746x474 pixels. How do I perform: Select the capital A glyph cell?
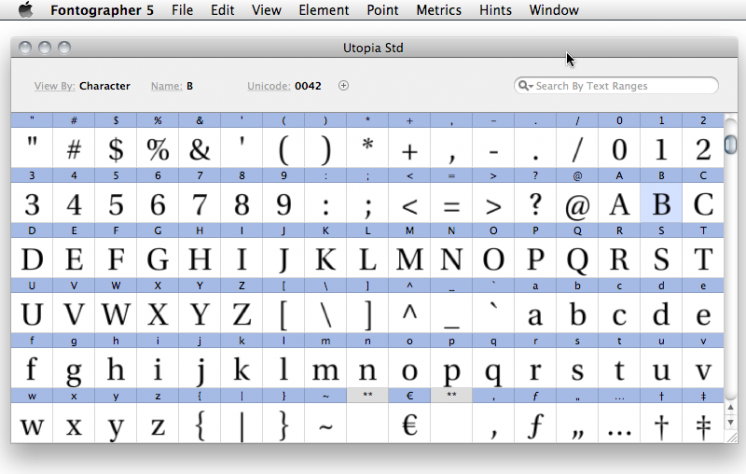click(x=619, y=203)
